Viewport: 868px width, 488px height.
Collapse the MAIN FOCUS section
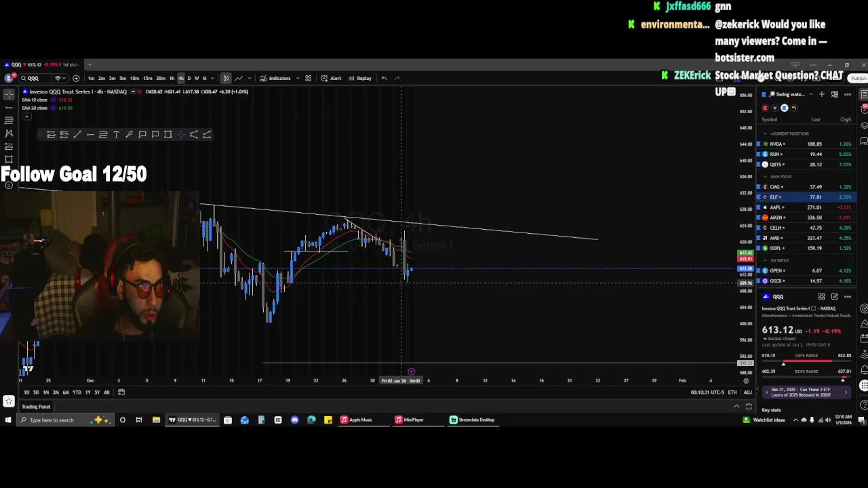coord(766,176)
